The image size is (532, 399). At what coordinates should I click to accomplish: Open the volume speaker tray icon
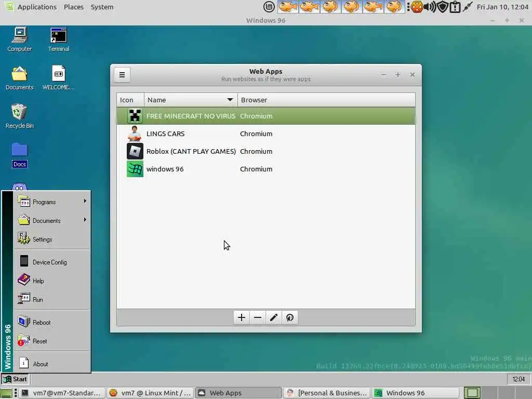pos(430,7)
